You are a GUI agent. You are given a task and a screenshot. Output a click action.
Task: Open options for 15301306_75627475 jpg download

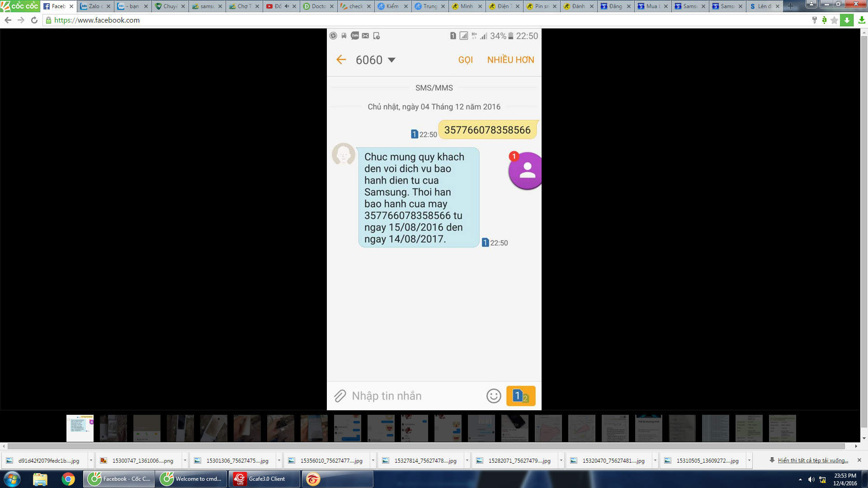pos(279,460)
